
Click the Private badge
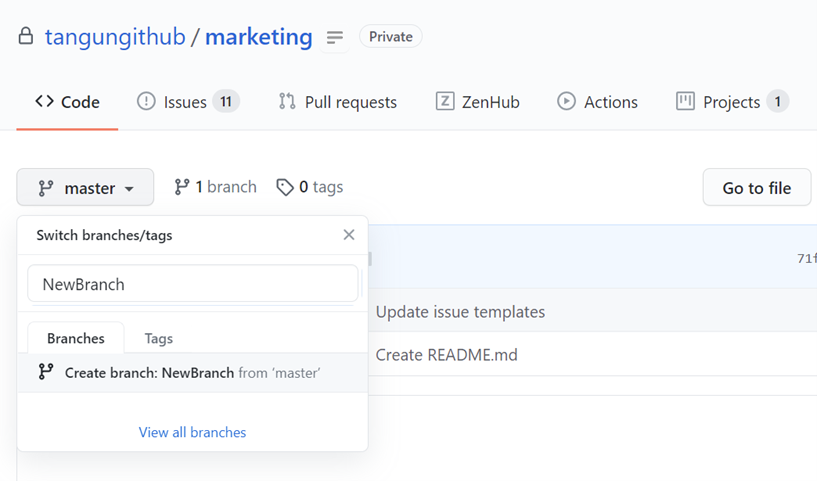[x=391, y=36]
